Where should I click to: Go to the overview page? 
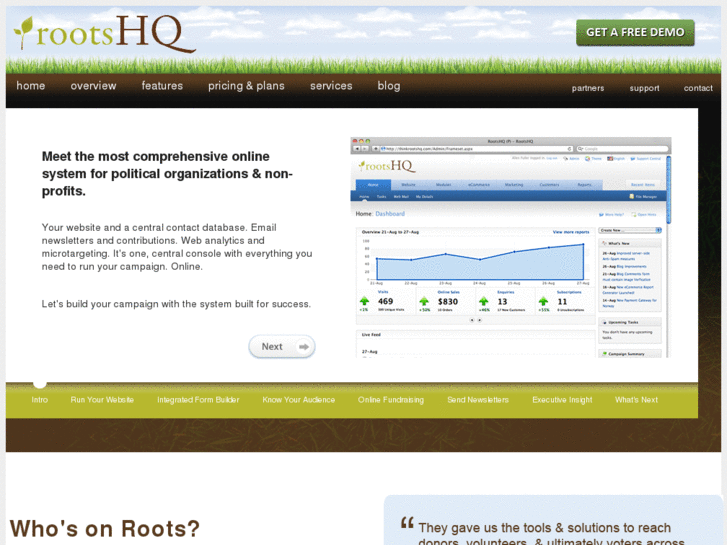93,86
